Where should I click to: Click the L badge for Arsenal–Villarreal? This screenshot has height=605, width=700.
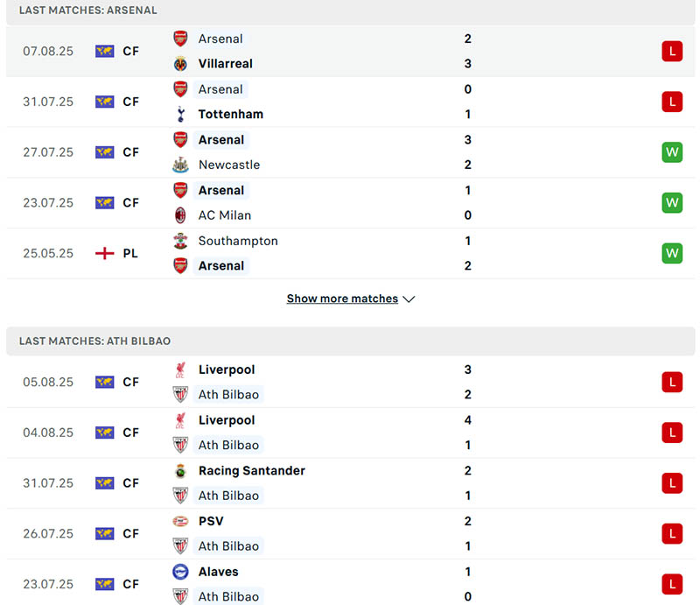pos(671,51)
